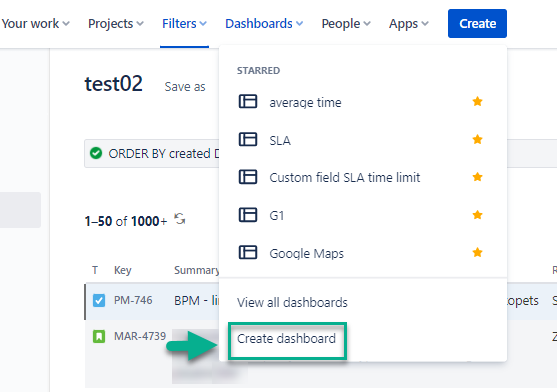Choose Create dashboard option
557x392 pixels.
click(x=286, y=339)
